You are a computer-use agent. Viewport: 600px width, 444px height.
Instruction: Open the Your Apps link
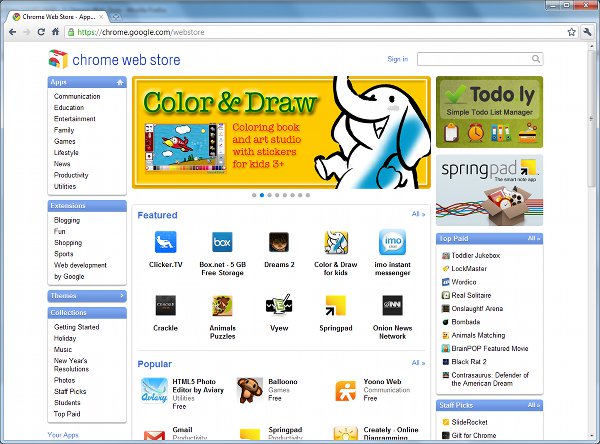63,435
